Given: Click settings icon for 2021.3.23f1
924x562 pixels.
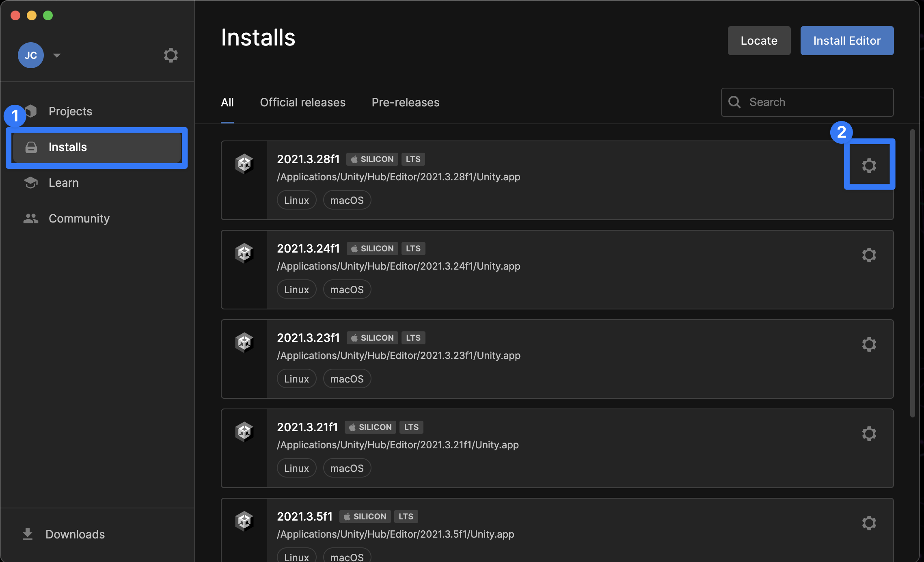Looking at the screenshot, I should [x=869, y=344].
